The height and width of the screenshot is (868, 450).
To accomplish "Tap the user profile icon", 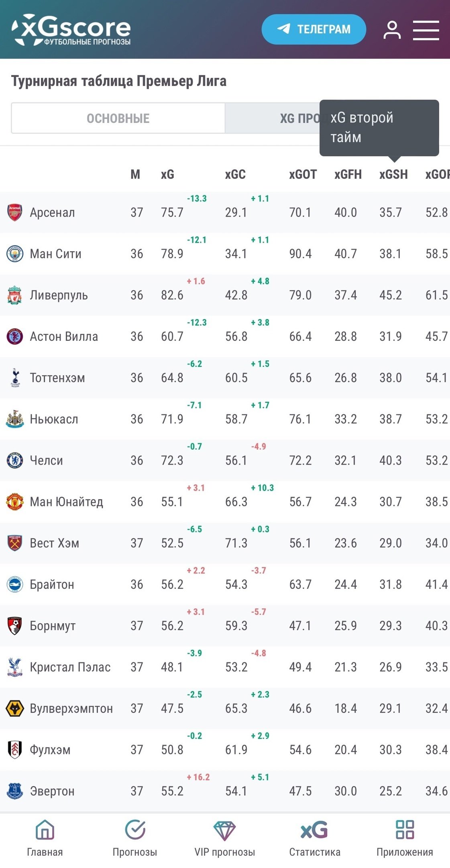I will tap(392, 30).
